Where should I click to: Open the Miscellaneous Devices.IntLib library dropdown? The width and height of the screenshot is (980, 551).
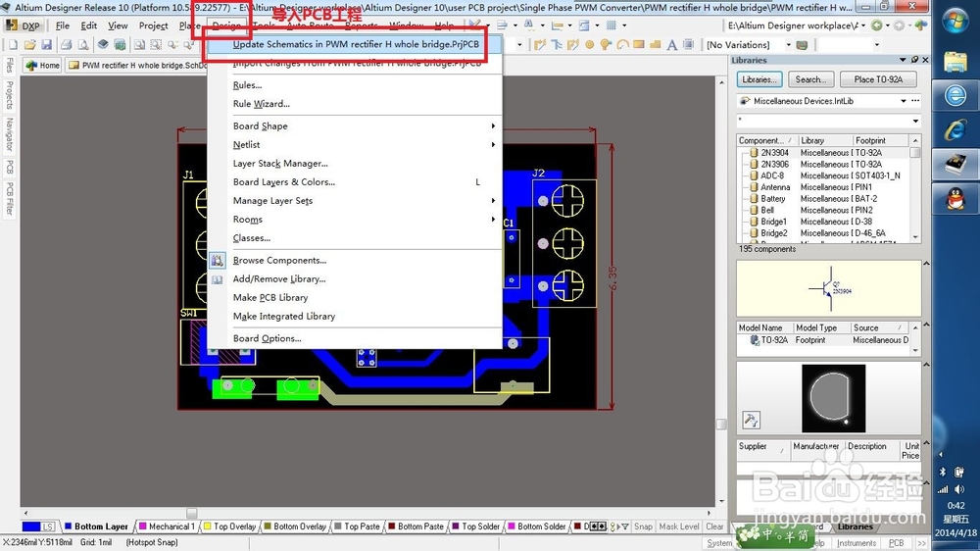tap(904, 101)
